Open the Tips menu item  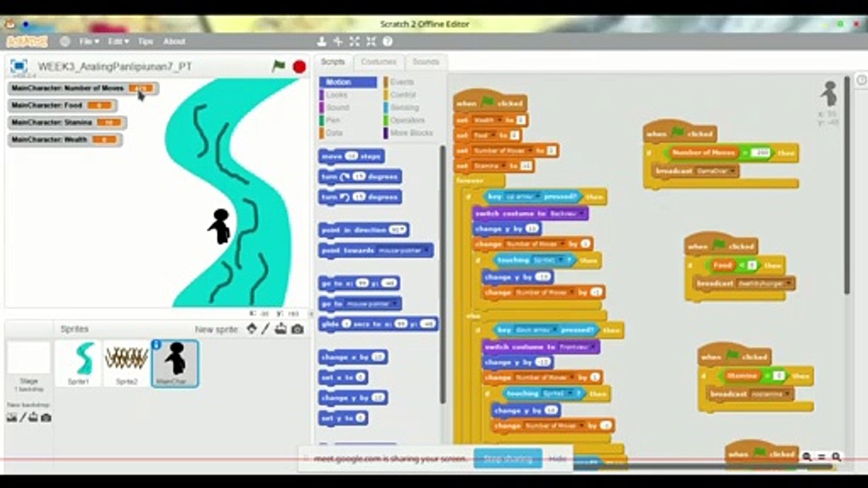pyautogui.click(x=145, y=41)
